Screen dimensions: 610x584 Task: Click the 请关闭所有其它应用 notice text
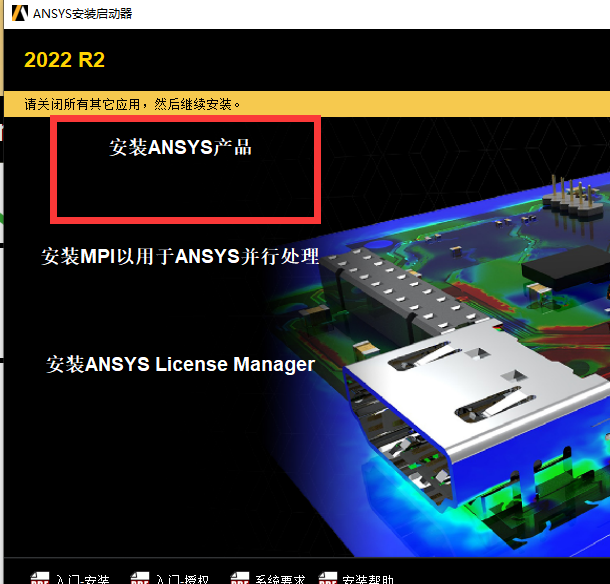click(132, 104)
